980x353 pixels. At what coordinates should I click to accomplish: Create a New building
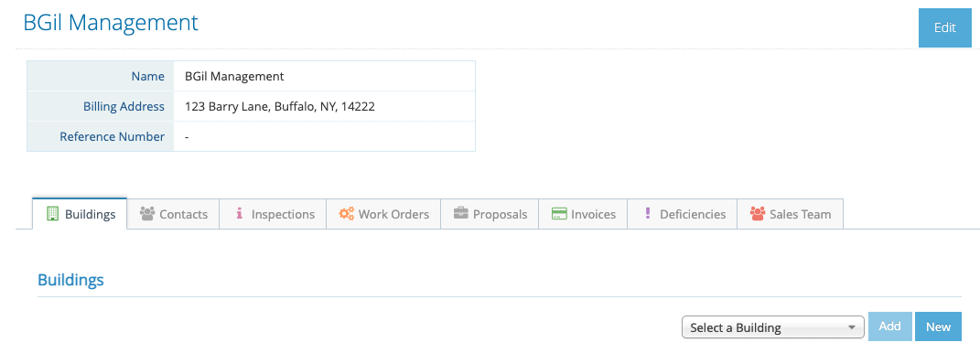coord(938,326)
